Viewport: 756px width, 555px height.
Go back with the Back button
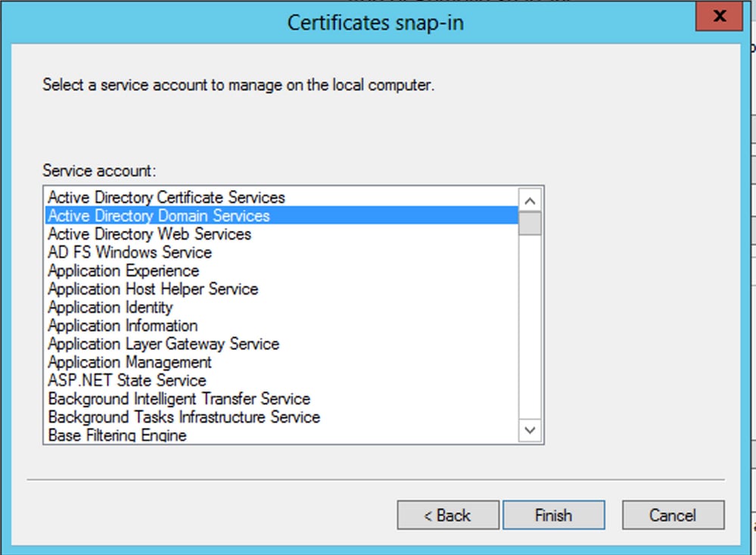448,515
